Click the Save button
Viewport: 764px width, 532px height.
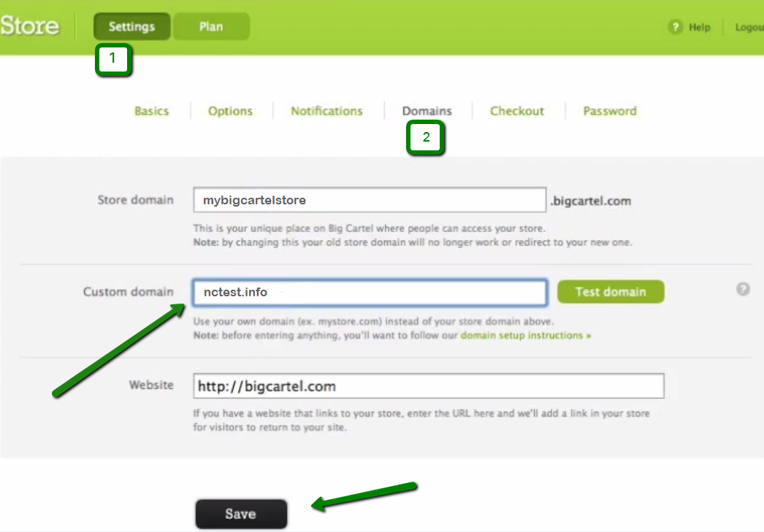coord(241,514)
